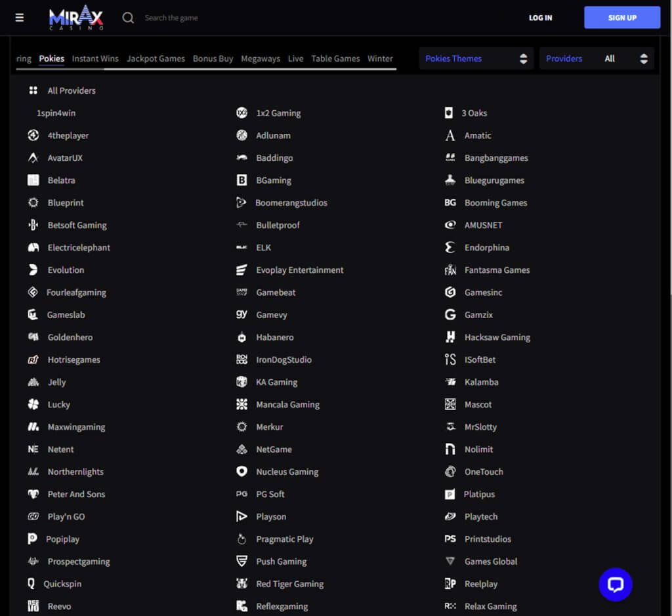The width and height of the screenshot is (672, 616).
Task: Click the ISoftBet iS icon
Action: coord(450,359)
